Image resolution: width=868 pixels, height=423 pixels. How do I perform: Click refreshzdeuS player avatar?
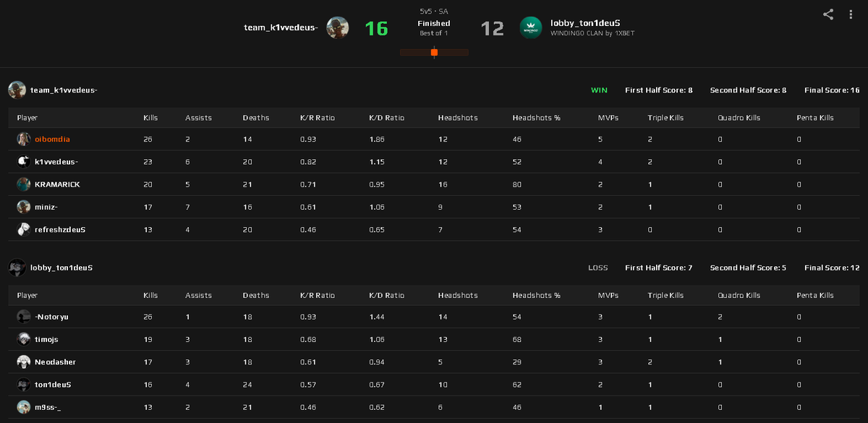click(x=24, y=229)
